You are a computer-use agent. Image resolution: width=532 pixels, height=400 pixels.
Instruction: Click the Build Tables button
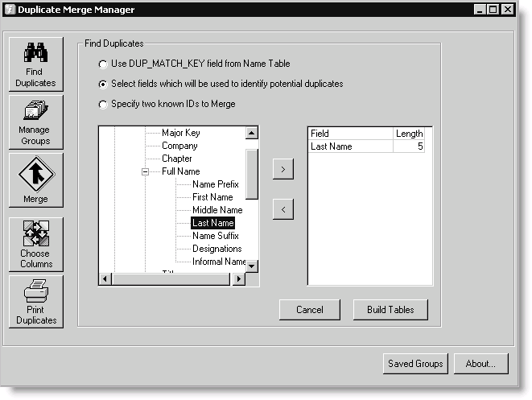390,309
